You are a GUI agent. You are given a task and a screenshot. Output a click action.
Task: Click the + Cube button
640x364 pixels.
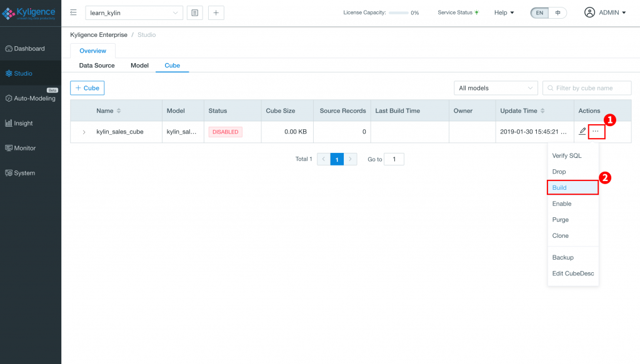(x=87, y=88)
